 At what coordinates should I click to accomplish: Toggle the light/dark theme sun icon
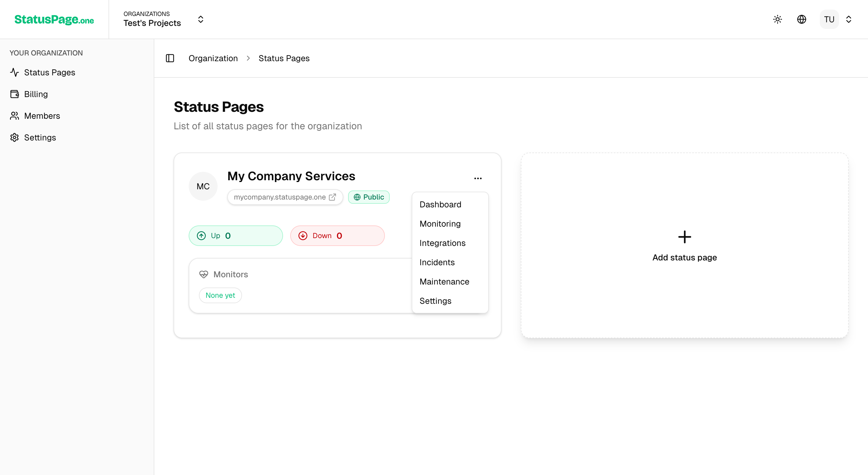pos(777,19)
